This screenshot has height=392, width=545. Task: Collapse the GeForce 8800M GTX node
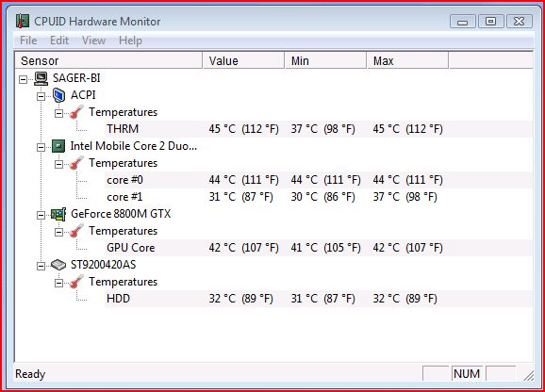click(x=41, y=215)
